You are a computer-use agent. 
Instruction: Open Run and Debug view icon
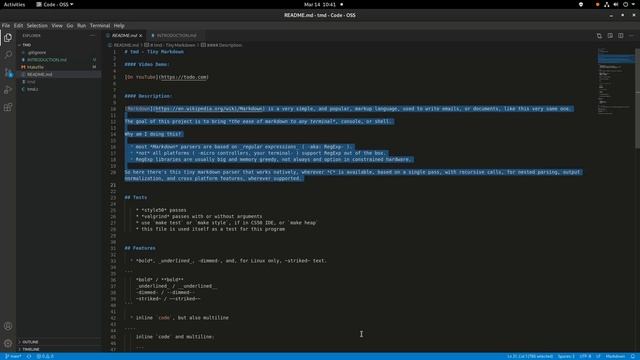click(x=8, y=90)
